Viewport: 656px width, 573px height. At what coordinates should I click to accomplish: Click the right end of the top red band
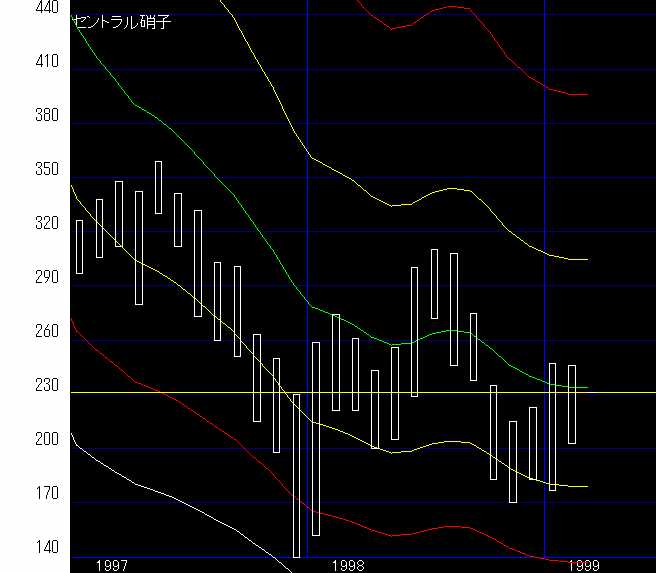[585, 95]
